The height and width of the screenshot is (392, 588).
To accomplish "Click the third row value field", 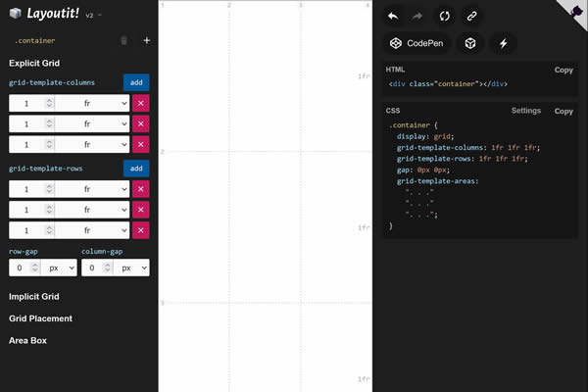I will (x=32, y=230).
